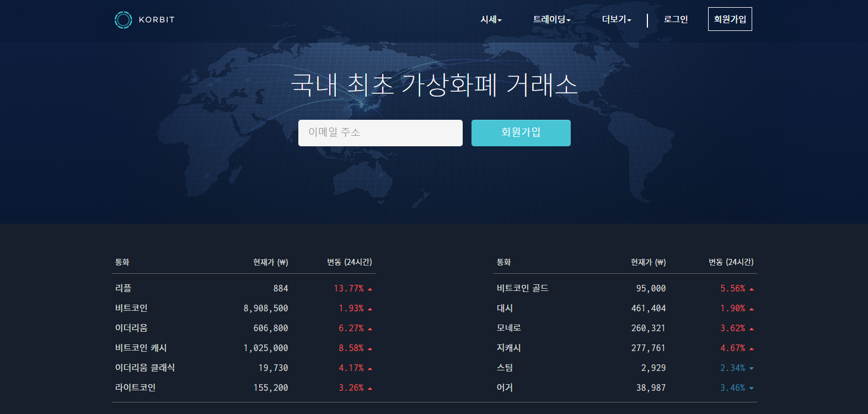Viewport: 868px width, 414px height.
Task: Click the 4.67% change value
Action: (733, 348)
